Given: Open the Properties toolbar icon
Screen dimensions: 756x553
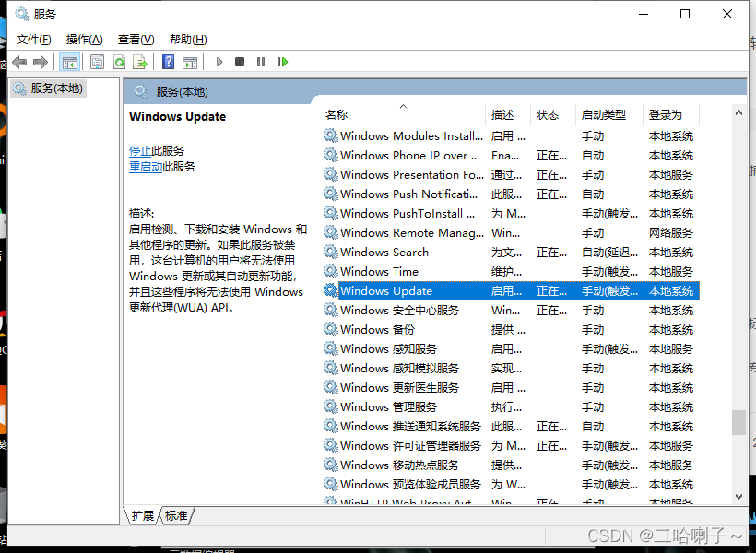Looking at the screenshot, I should coord(98,62).
